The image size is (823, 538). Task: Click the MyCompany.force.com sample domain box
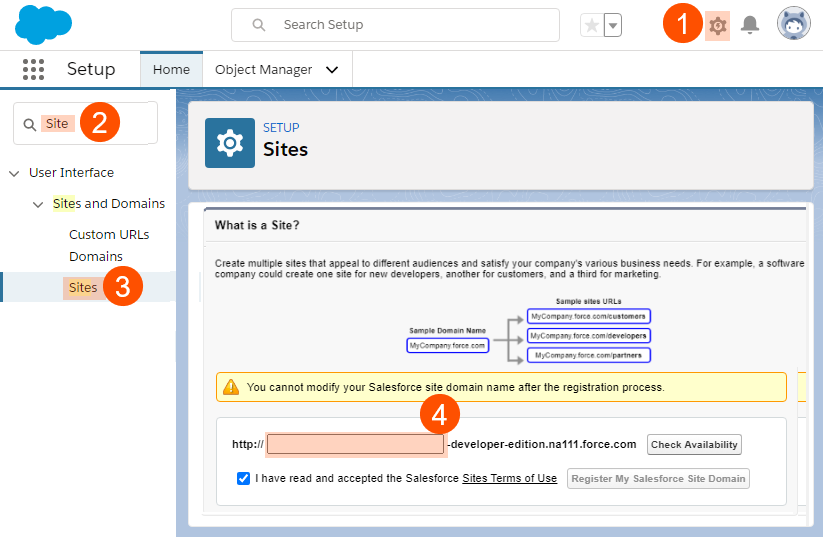448,345
